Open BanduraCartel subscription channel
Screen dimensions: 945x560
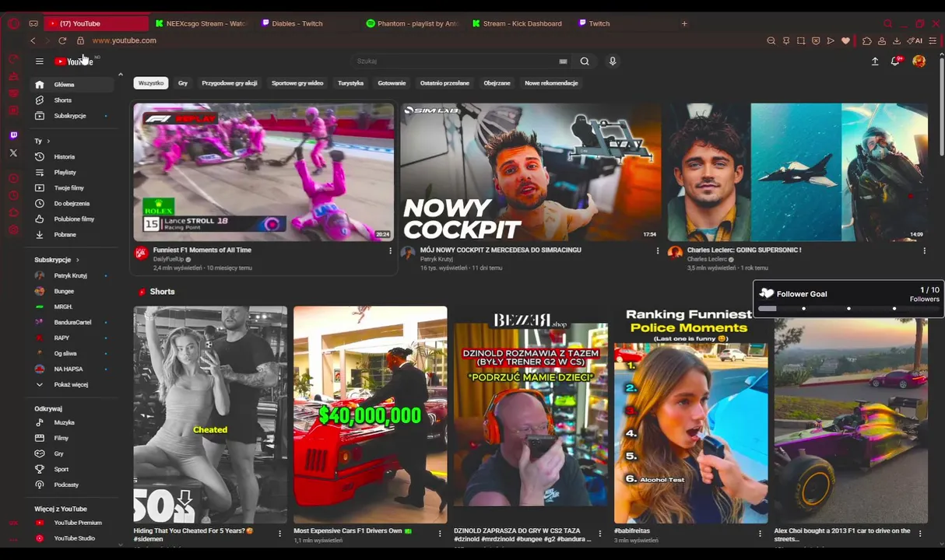(x=70, y=322)
